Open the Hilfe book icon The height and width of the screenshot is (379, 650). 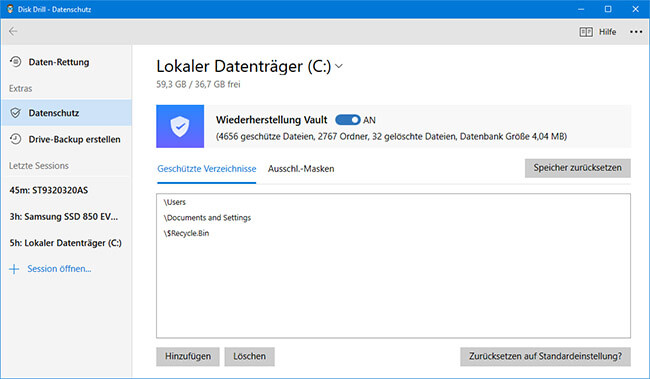[x=586, y=32]
